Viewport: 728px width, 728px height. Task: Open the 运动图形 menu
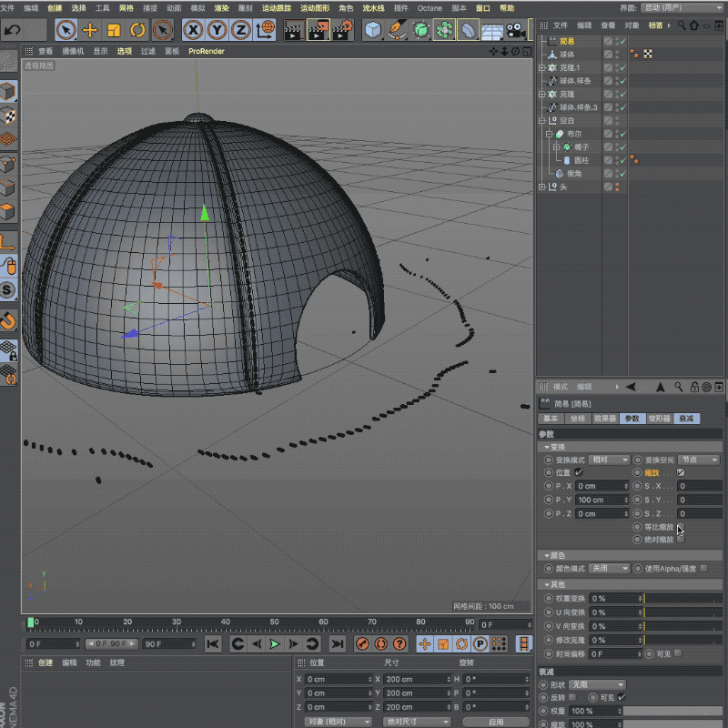[315, 8]
